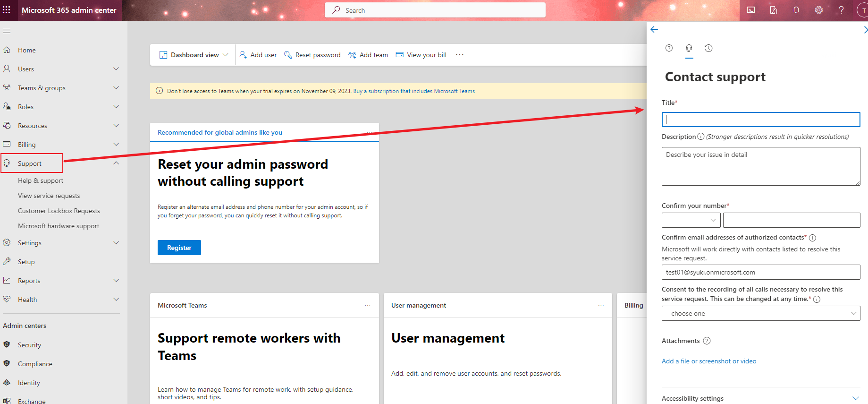Go to Setup page
This screenshot has width=868, height=404.
[x=26, y=262]
